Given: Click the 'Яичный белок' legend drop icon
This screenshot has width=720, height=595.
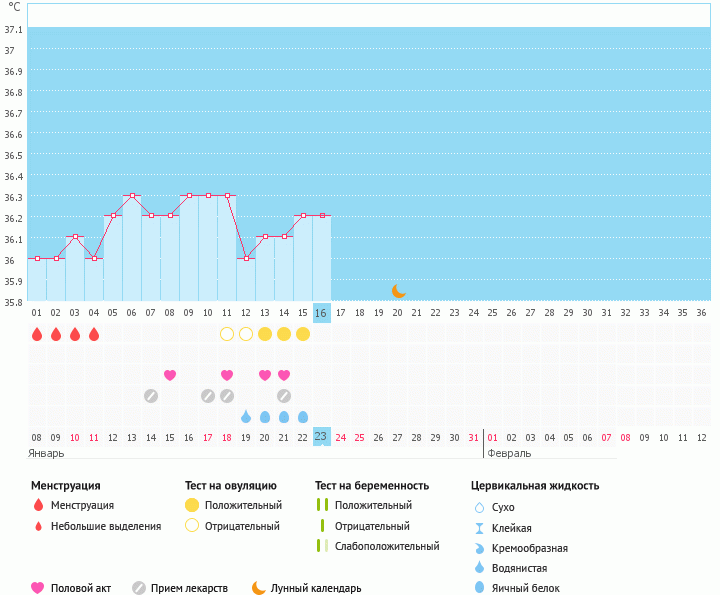Looking at the screenshot, I should click(480, 588).
